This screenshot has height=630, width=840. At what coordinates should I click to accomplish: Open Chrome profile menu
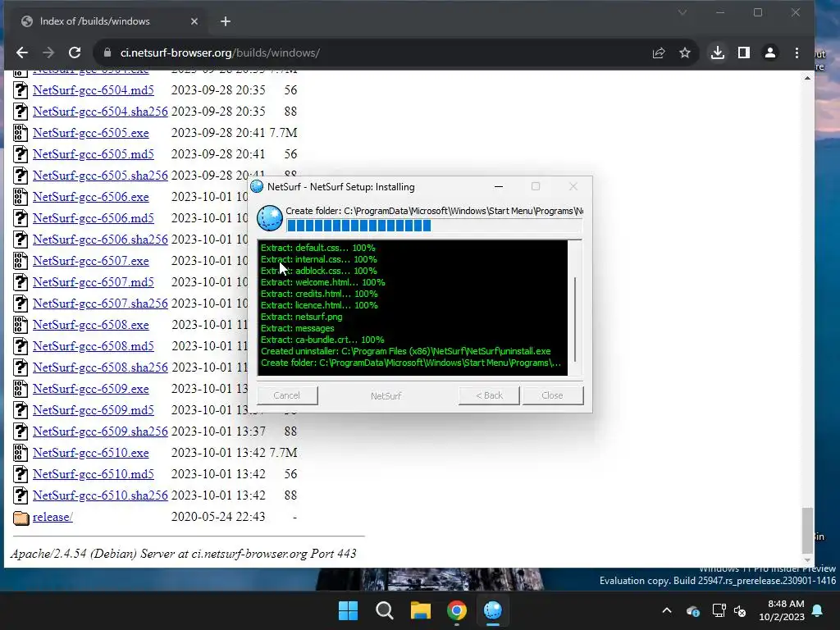(x=769, y=52)
